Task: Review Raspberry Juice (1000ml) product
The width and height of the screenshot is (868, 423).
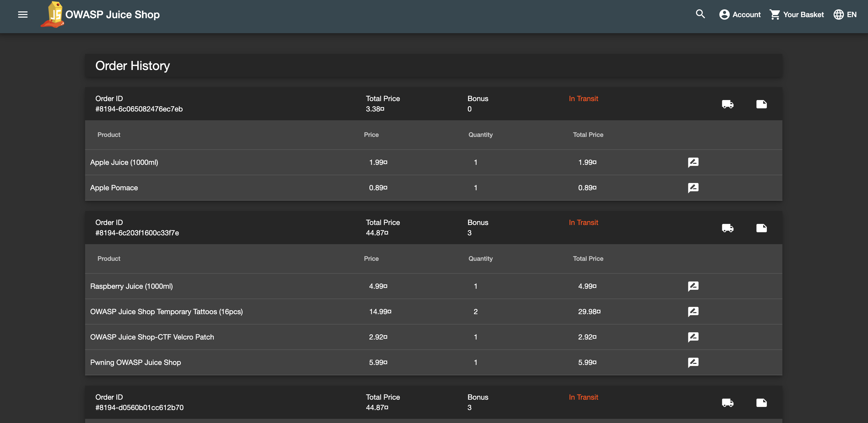Action: pyautogui.click(x=693, y=286)
